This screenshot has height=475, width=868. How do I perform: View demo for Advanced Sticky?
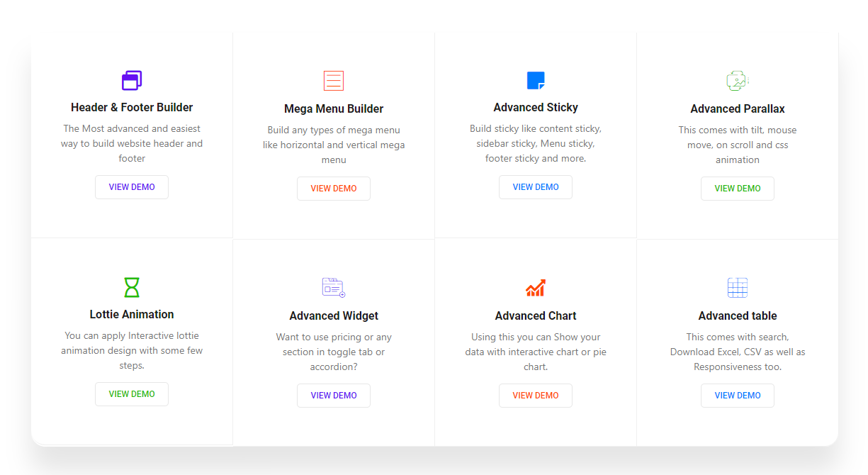[x=536, y=187]
